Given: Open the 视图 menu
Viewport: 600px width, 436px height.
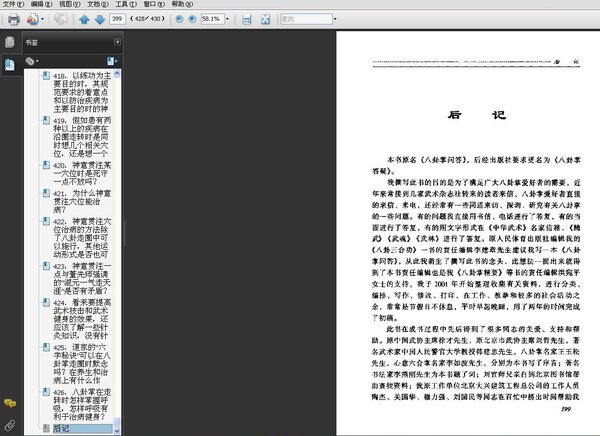Looking at the screenshot, I should (x=70, y=4).
